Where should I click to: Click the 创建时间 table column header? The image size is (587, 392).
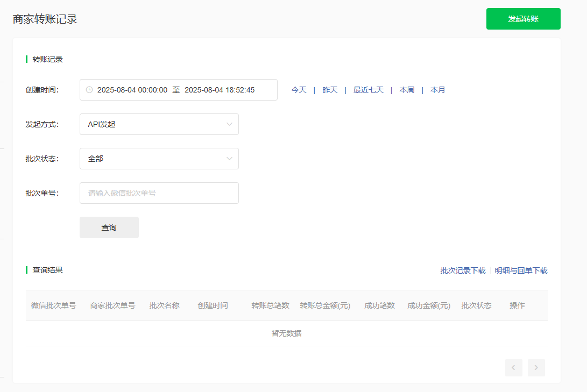213,305
